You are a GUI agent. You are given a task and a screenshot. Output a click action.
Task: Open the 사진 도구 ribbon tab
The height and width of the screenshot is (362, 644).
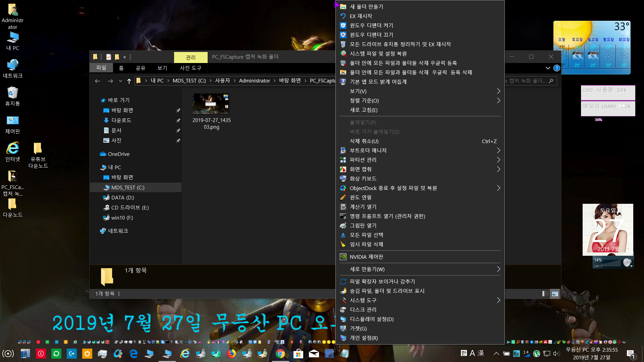coord(191,68)
